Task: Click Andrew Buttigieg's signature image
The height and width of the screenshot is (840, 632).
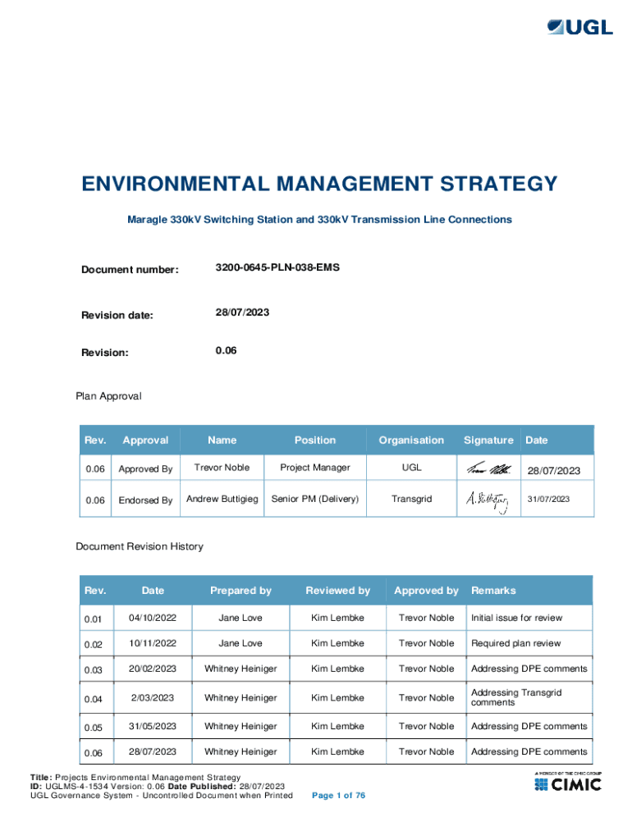Action: pos(488,500)
